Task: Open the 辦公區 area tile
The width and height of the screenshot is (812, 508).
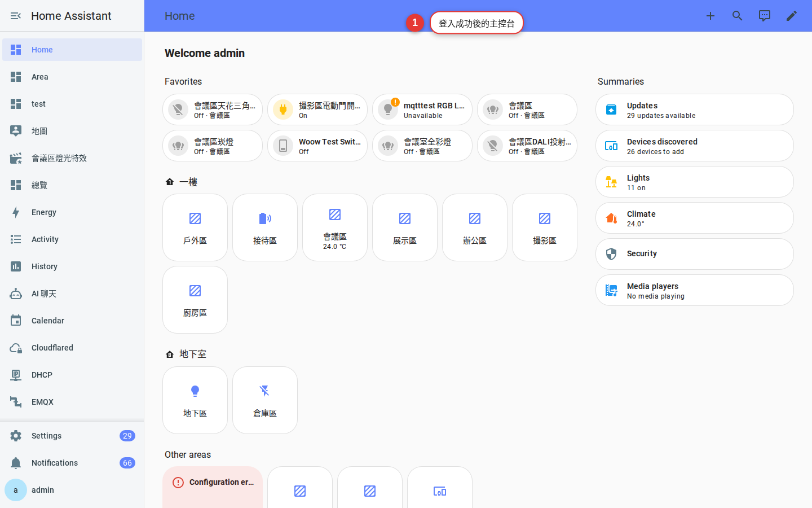Action: 475,227
